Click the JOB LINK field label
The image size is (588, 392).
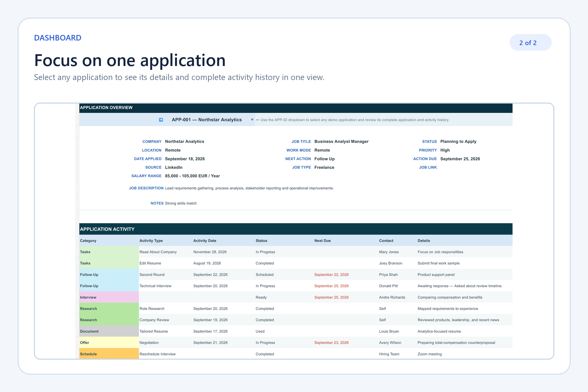click(428, 167)
